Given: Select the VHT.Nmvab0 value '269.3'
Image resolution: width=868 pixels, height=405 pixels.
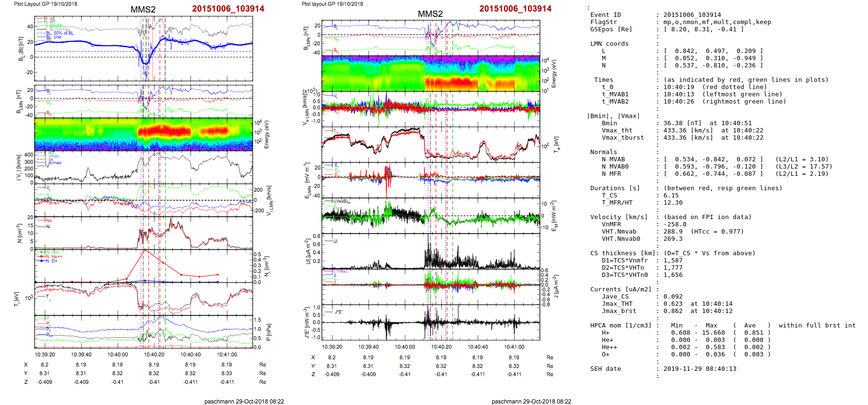Looking at the screenshot, I should pos(673,239).
